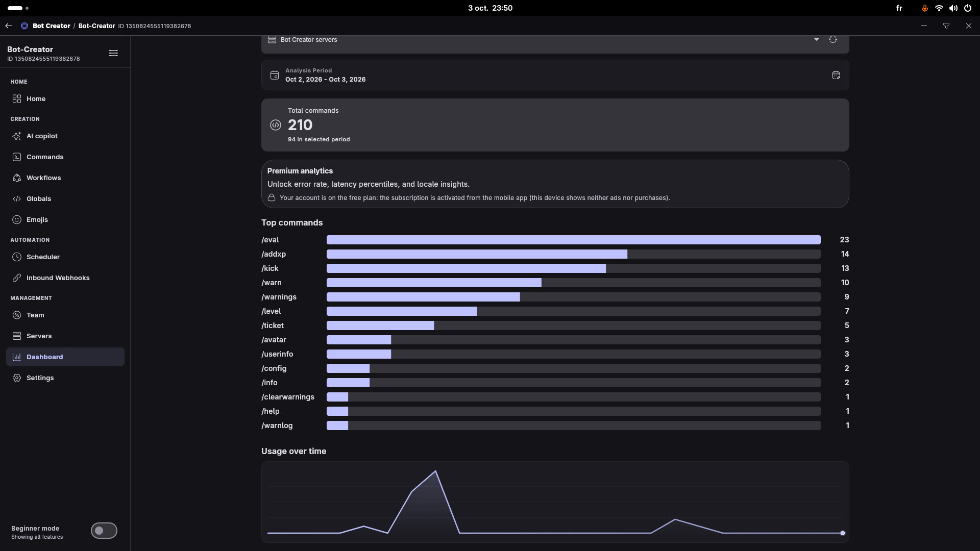Open AI copilot page
980x551 pixels.
click(x=65, y=136)
